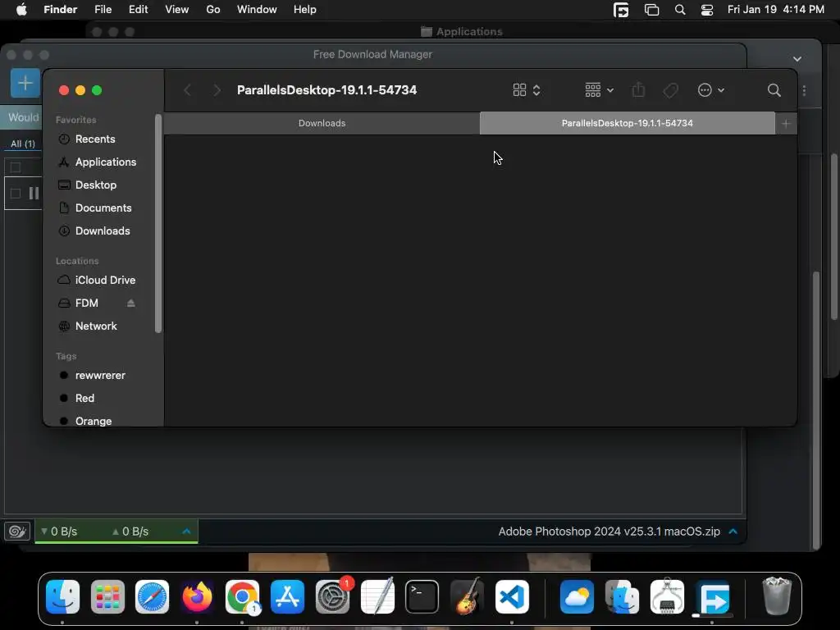
Task: Click the Share icon in Finder toolbar
Action: (x=638, y=90)
